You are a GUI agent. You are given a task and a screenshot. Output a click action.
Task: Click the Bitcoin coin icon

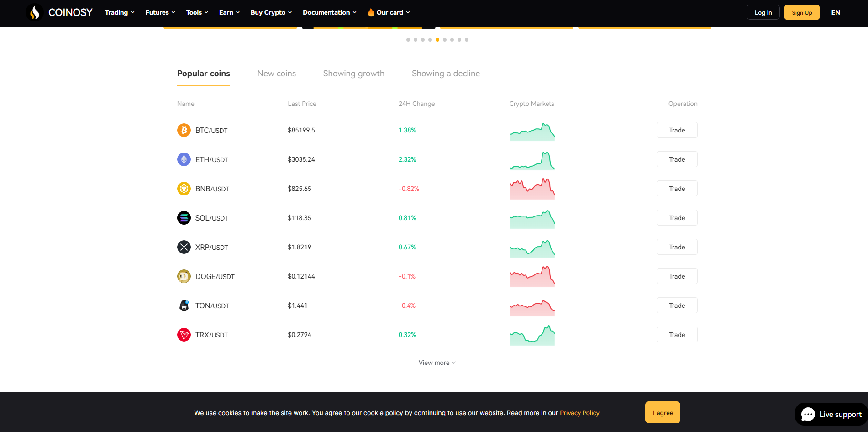click(184, 130)
